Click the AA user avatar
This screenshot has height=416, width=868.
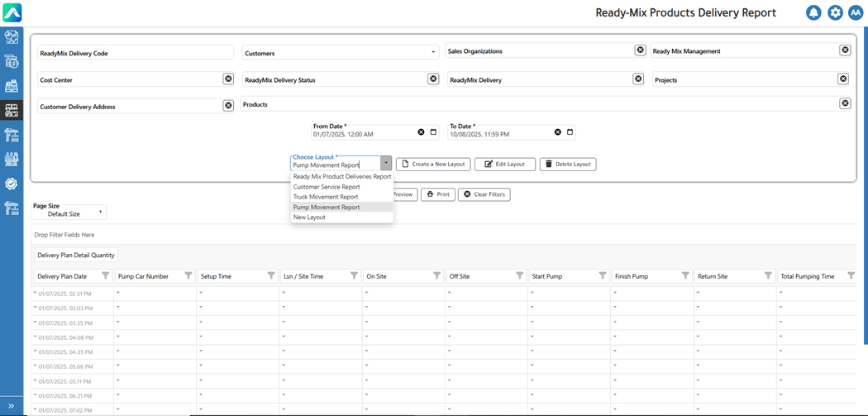tap(856, 13)
